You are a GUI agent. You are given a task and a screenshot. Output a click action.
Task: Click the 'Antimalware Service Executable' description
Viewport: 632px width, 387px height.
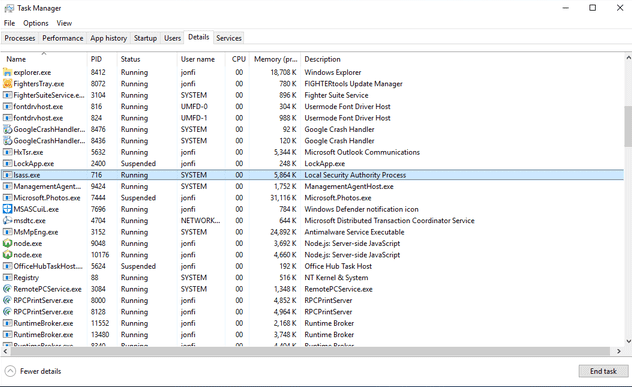click(x=354, y=232)
